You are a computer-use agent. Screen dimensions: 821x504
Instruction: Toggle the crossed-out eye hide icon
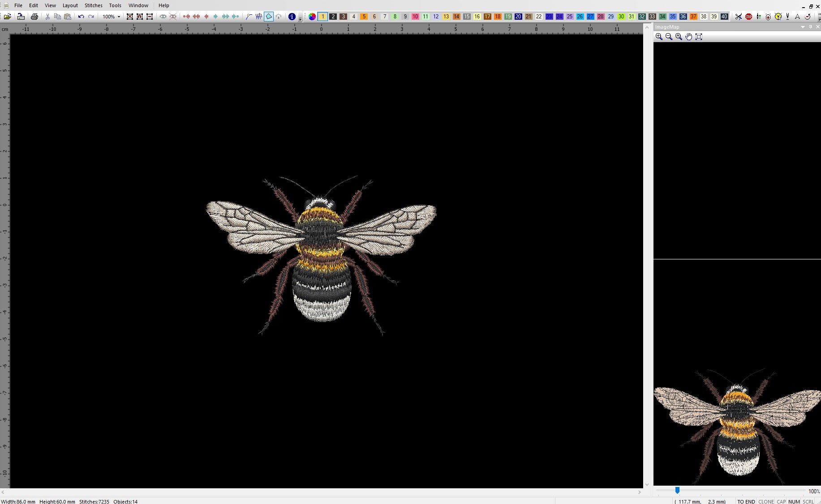click(173, 17)
